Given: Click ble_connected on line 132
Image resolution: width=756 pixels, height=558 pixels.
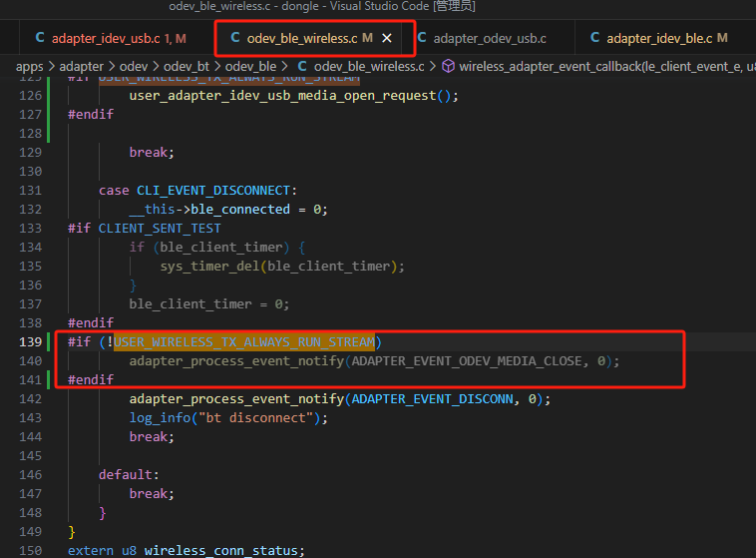Looking at the screenshot, I should (x=240, y=209).
